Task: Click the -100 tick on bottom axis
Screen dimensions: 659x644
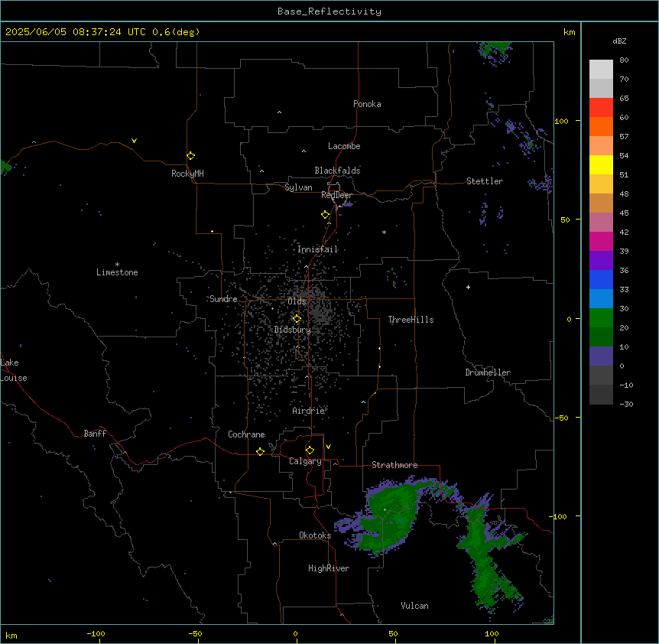Action: pos(96,634)
